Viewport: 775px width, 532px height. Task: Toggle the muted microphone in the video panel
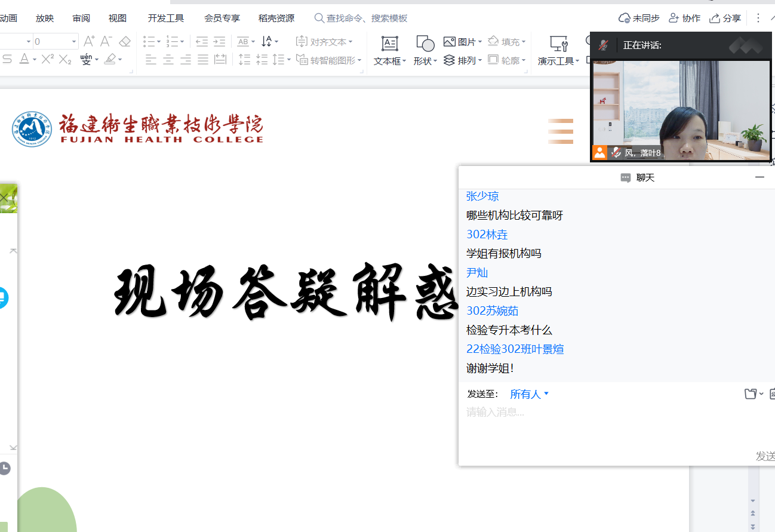click(x=604, y=45)
